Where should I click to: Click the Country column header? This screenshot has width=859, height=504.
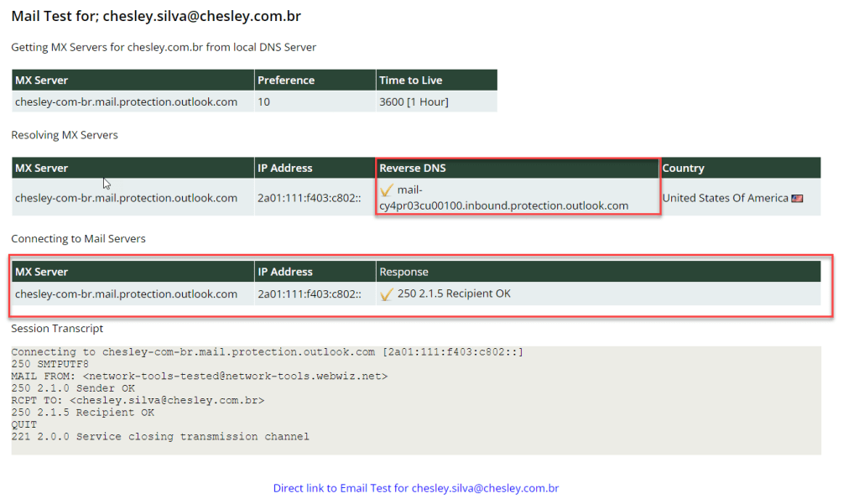coord(683,168)
